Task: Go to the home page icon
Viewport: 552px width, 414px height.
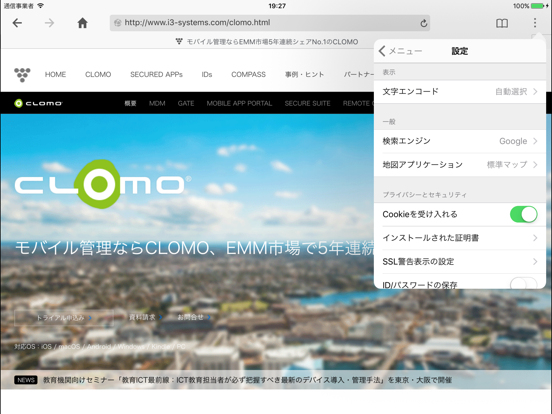Action: [82, 23]
